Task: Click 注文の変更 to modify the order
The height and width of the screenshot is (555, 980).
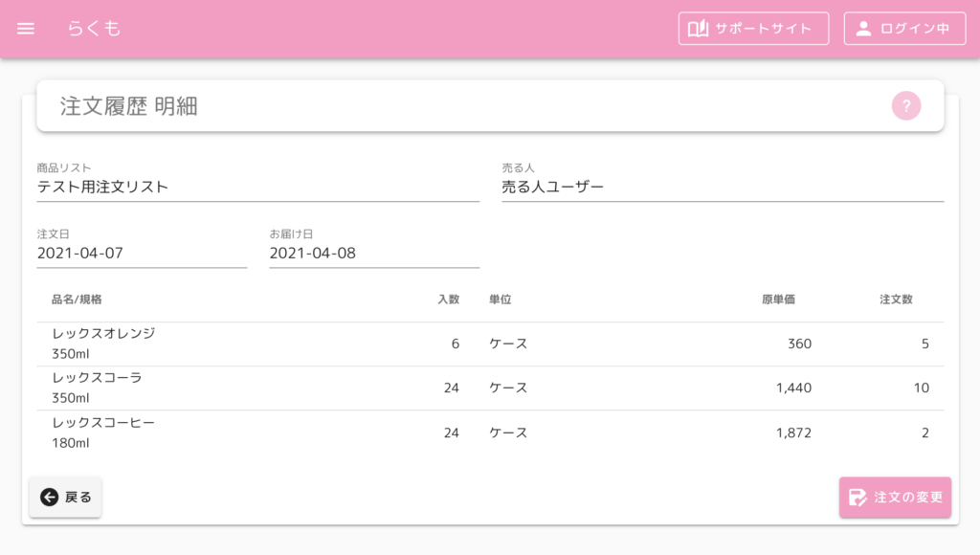Action: pyautogui.click(x=895, y=498)
